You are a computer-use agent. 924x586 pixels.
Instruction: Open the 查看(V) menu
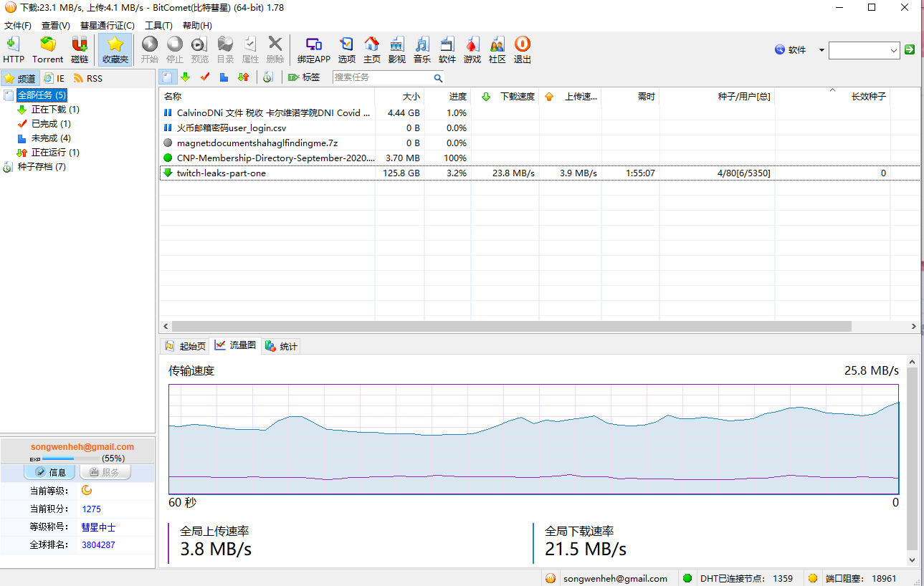coord(56,26)
